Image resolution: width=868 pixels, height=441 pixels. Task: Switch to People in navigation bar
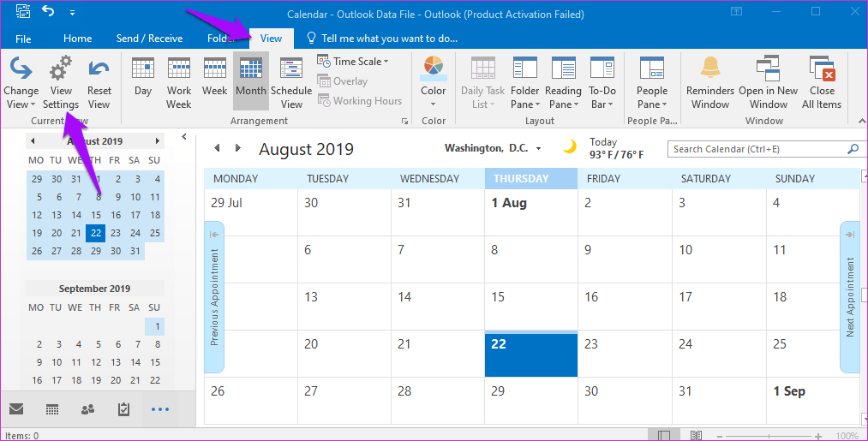pyautogui.click(x=87, y=409)
